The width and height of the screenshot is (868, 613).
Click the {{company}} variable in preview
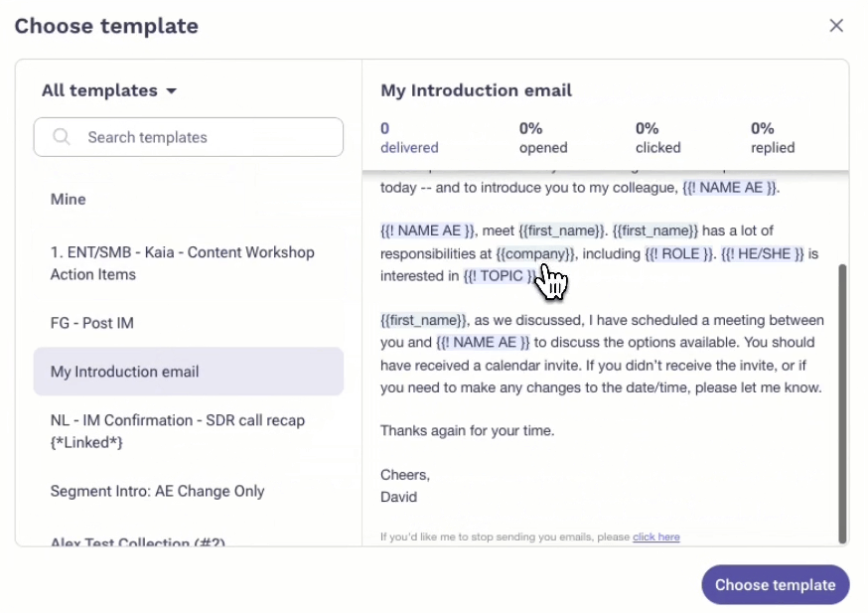535,253
